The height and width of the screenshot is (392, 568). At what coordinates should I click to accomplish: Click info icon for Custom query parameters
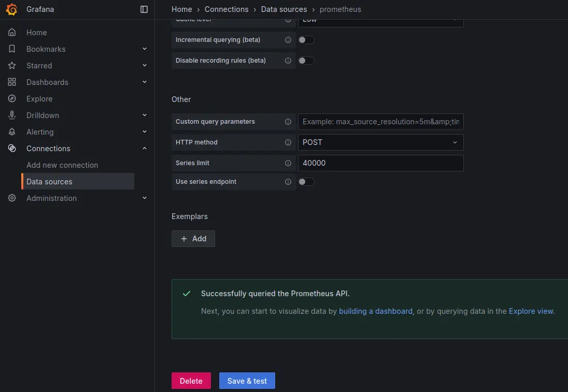[288, 122]
